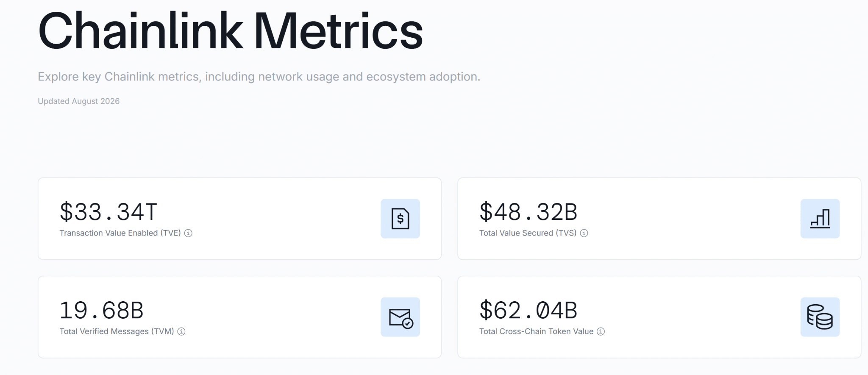Screen dimensions: 868x375
Task: Click the $48.32B value
Action: point(528,212)
